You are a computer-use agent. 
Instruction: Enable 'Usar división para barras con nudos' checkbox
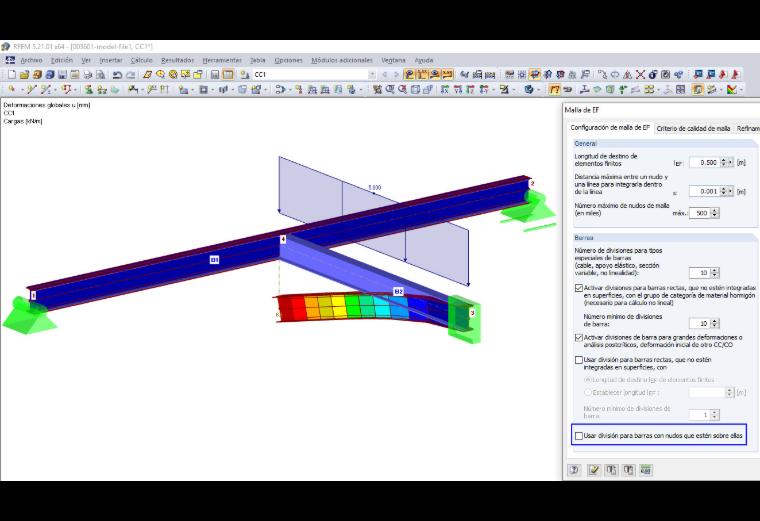(x=579, y=436)
